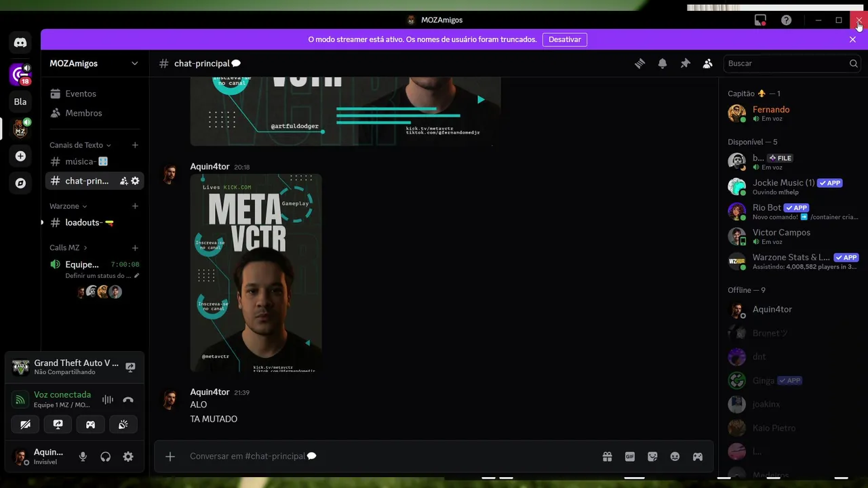Viewport: 868px width, 488px height.
Task: Toggle noise suppression waveform icon
Action: coord(108,400)
